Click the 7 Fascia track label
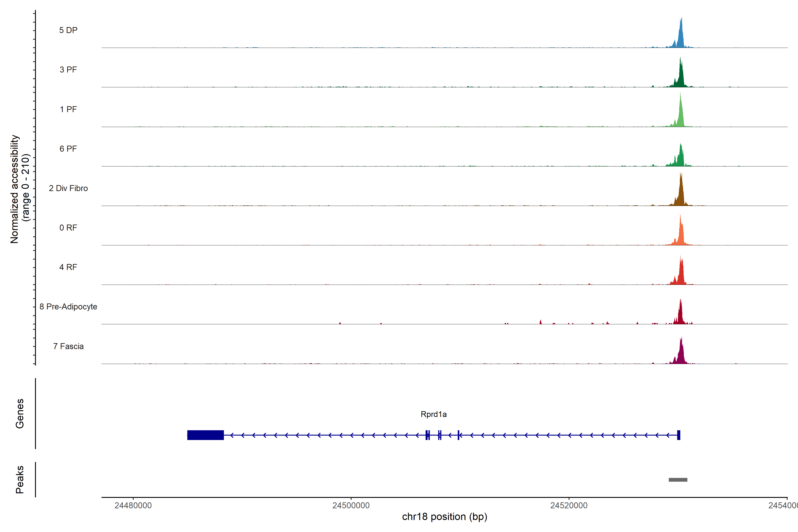Viewport: 798px width, 532px height. [68, 346]
